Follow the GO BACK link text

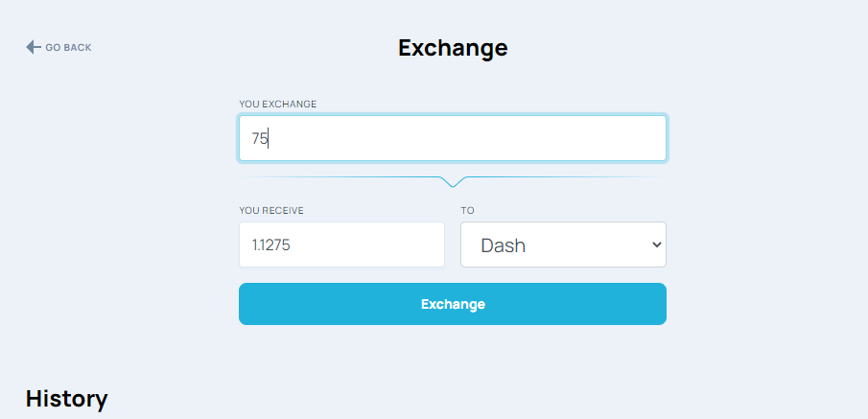[68, 47]
